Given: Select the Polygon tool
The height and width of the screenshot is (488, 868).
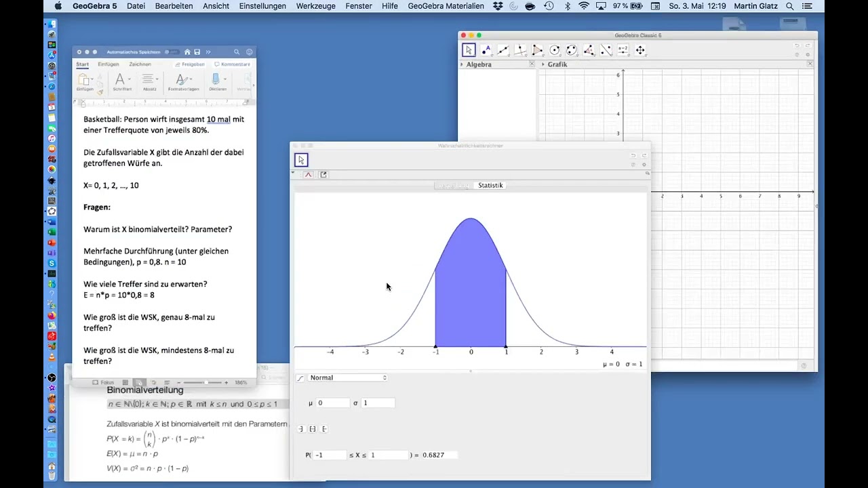Looking at the screenshot, I should click(537, 50).
